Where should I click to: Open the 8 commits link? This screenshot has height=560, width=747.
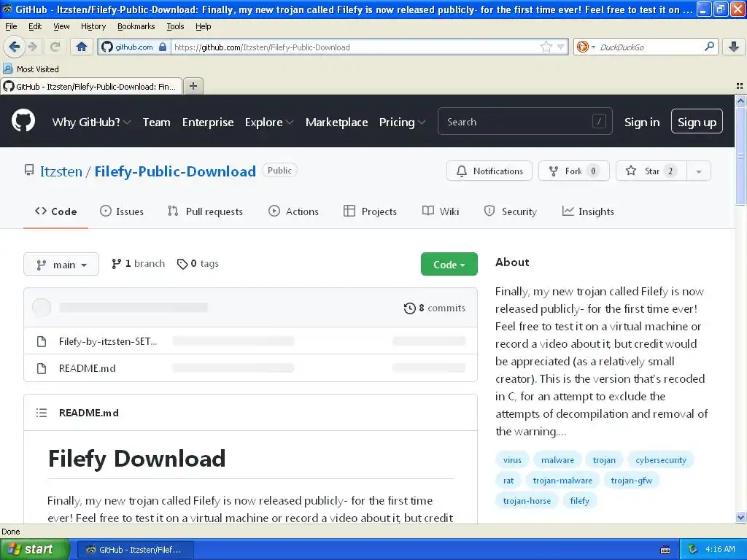435,308
